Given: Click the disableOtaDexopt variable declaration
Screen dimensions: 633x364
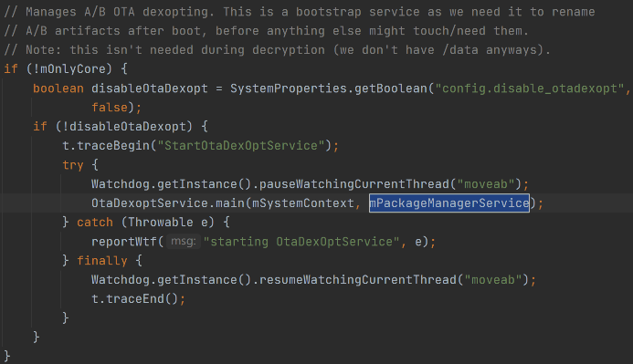Looking at the screenshot, I should click(150, 88).
